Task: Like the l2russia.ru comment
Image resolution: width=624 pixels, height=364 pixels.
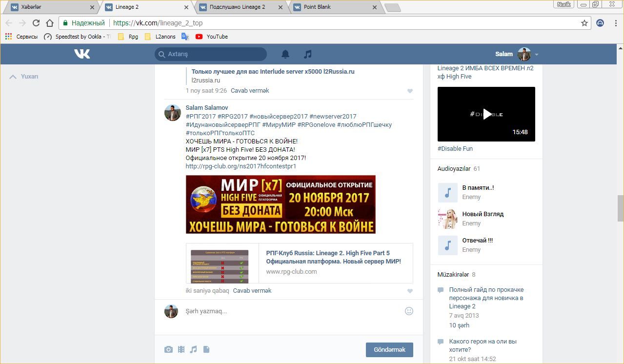Action: point(410,91)
